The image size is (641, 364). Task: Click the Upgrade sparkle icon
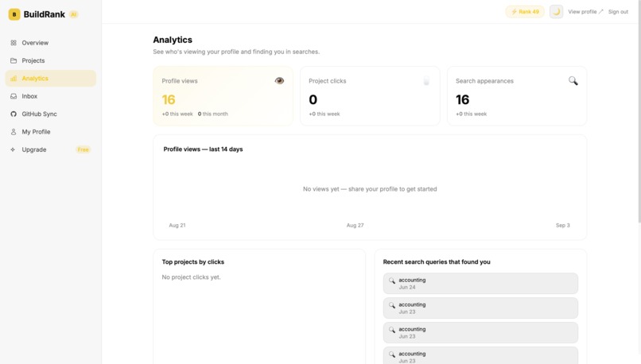point(13,149)
